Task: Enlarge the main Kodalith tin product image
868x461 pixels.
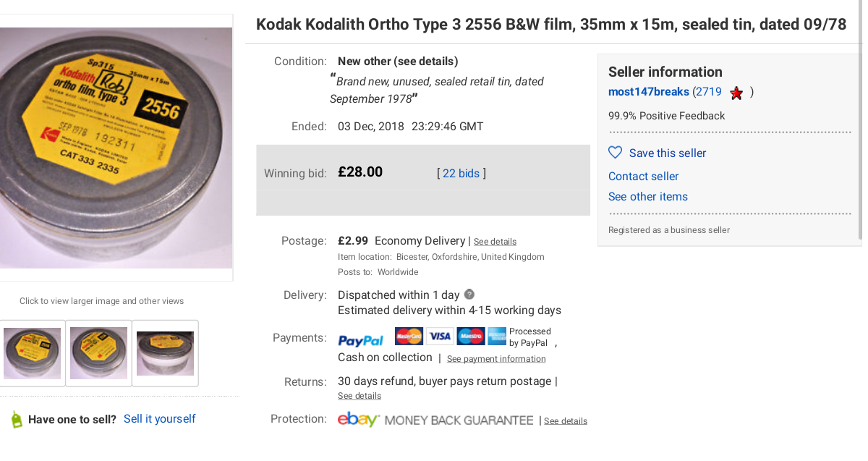Action: click(116, 148)
